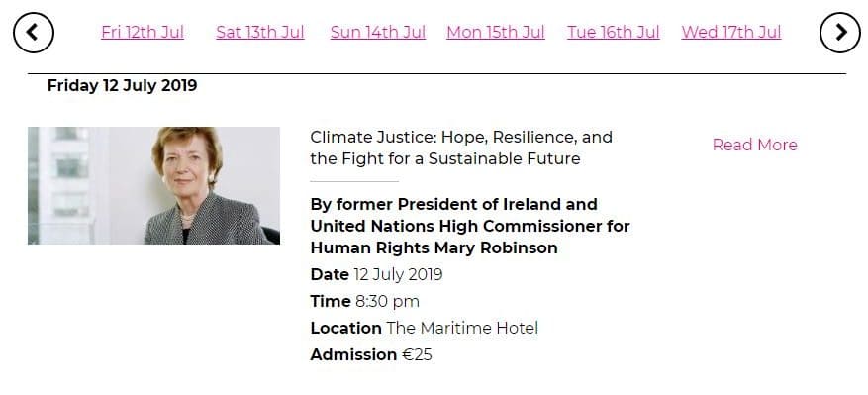Viewport: 868px width, 395px height.
Task: Click the Admission €25 price
Action: point(371,354)
